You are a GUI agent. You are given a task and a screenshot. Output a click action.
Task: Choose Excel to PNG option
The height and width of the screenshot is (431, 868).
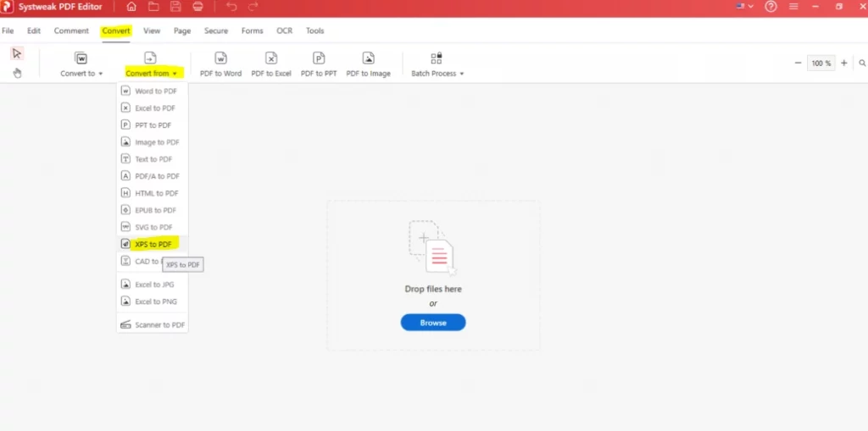(x=153, y=301)
